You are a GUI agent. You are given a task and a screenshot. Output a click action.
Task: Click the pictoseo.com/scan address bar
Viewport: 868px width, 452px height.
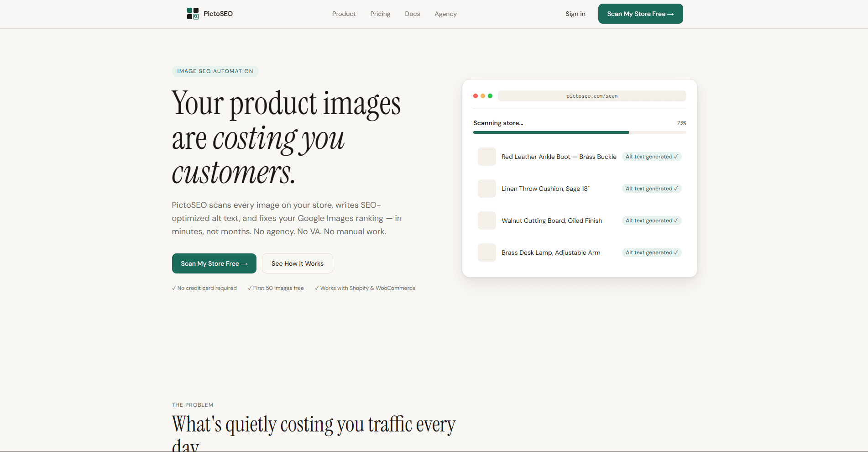pos(592,96)
